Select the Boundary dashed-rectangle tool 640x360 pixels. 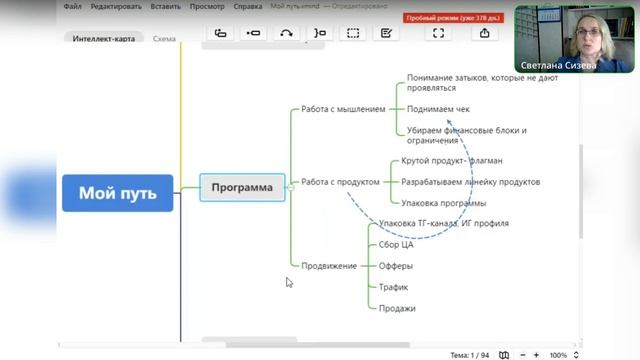click(353, 33)
